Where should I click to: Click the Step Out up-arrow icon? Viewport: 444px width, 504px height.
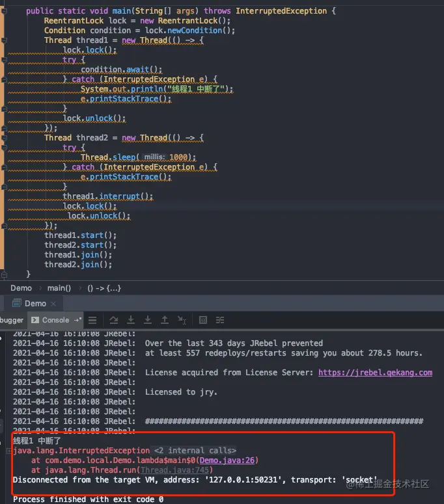(x=165, y=320)
